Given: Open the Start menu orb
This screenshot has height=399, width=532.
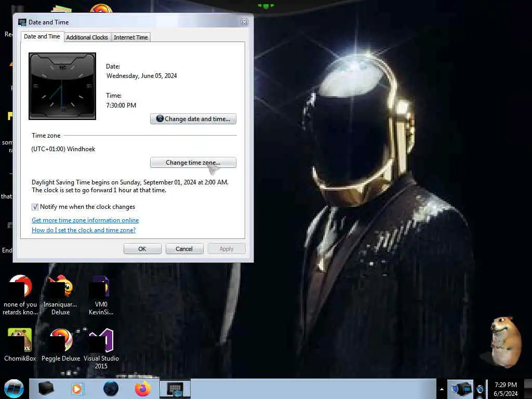Looking at the screenshot, I should point(14,389).
